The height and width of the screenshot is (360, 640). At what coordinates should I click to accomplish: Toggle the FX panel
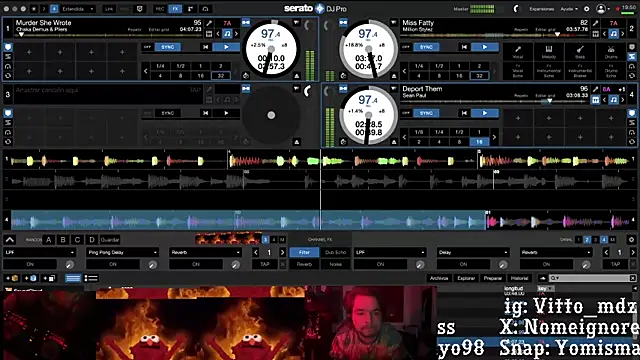175,9
